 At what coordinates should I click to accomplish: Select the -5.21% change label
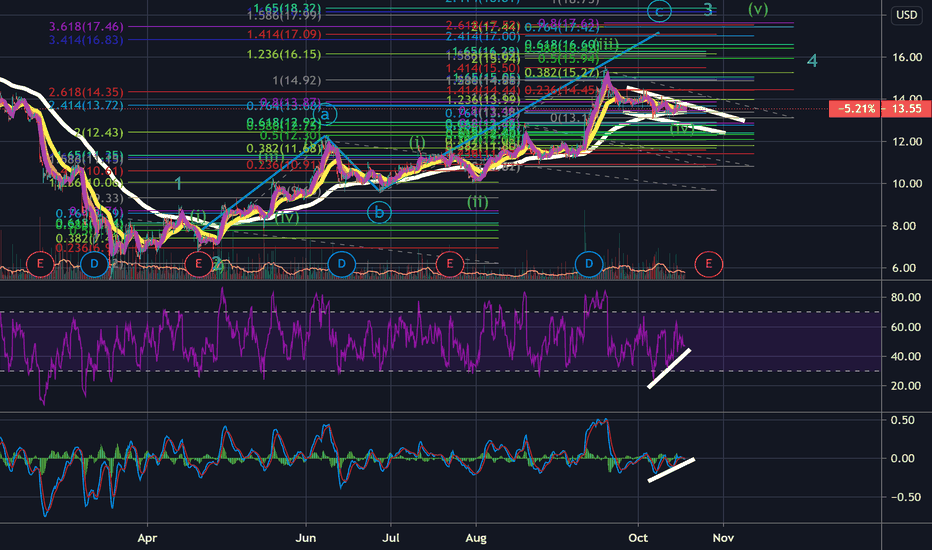tap(855, 108)
